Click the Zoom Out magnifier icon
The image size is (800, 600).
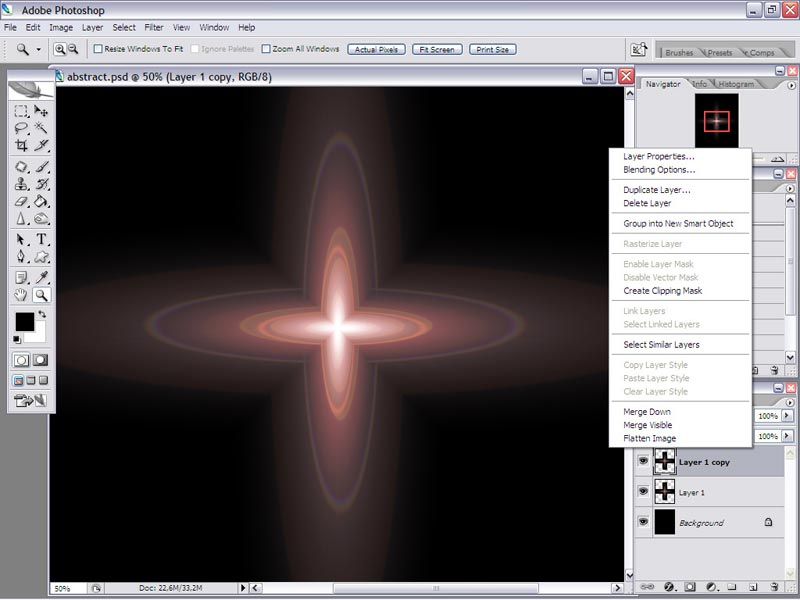click(x=73, y=49)
